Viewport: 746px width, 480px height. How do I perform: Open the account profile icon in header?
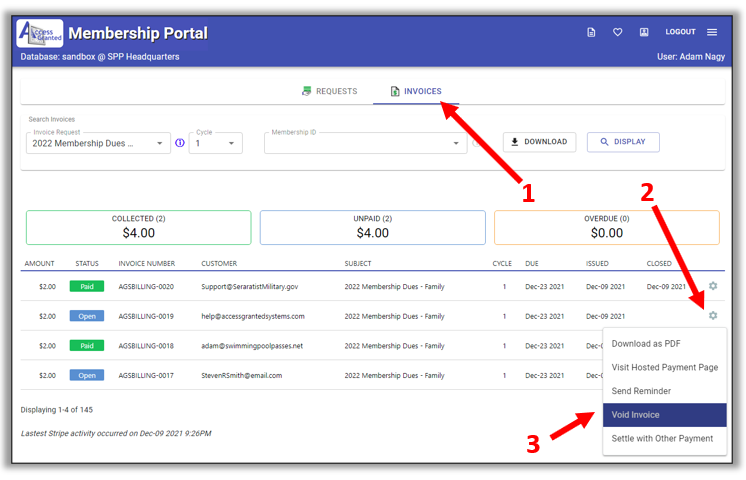tap(644, 33)
